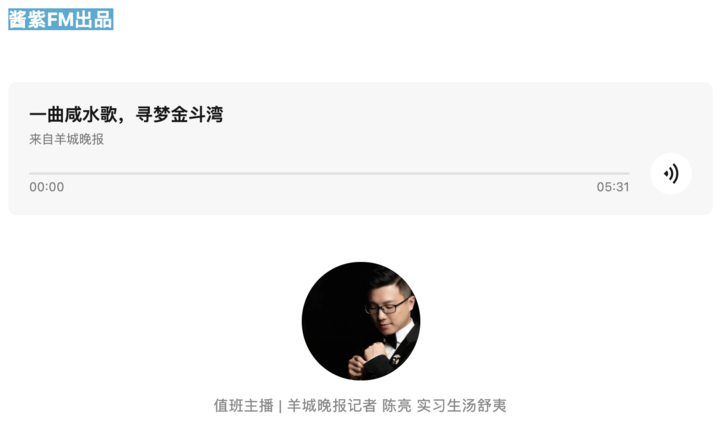This screenshot has width=720, height=421.
Task: Click the highlighted 酱紫FM出品 heading
Action: tap(61, 19)
